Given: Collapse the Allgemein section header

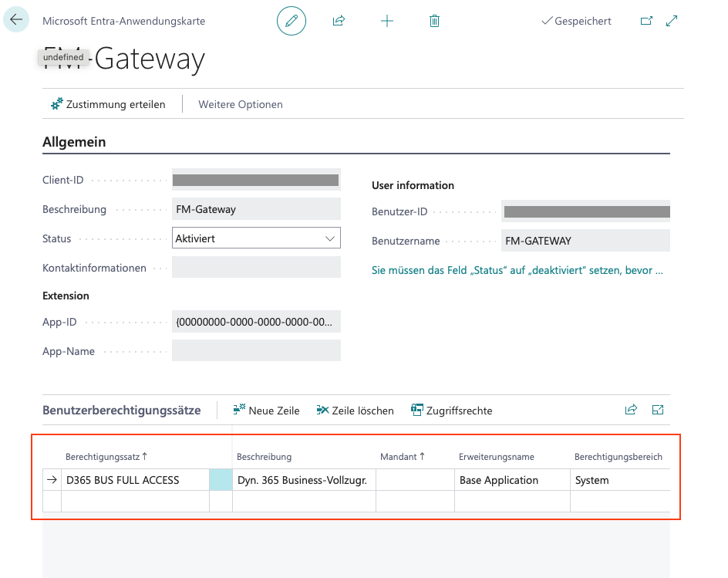Looking at the screenshot, I should (x=74, y=142).
